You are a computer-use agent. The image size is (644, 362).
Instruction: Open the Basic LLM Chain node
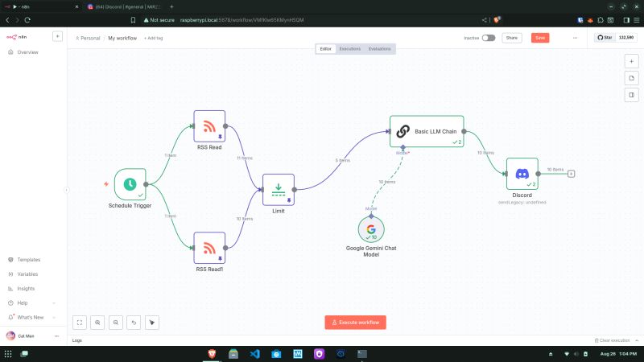[x=427, y=131]
